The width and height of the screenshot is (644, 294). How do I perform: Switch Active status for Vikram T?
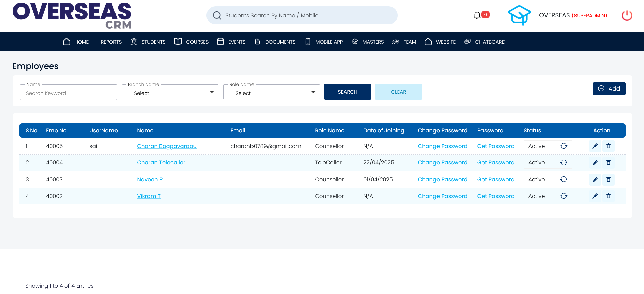pyautogui.click(x=564, y=196)
